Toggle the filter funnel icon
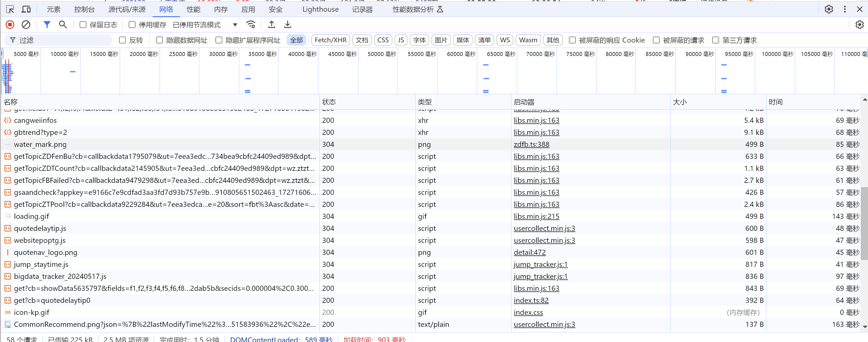 [x=47, y=25]
